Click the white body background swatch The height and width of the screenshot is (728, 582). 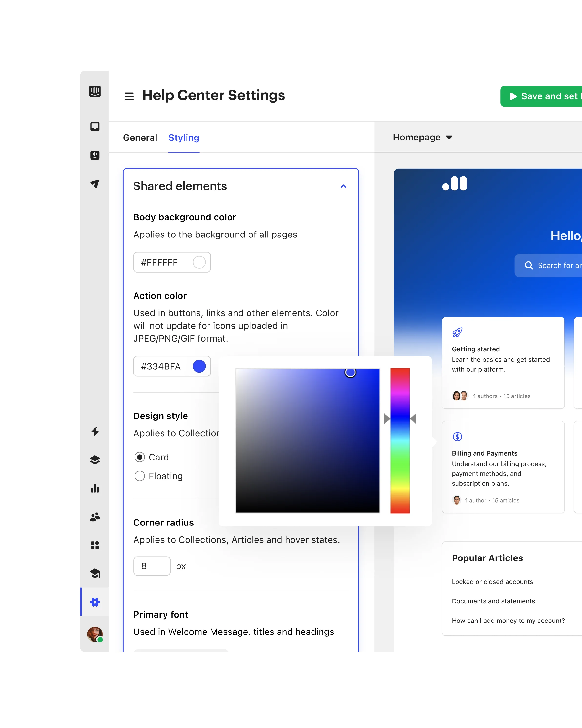pyautogui.click(x=199, y=262)
